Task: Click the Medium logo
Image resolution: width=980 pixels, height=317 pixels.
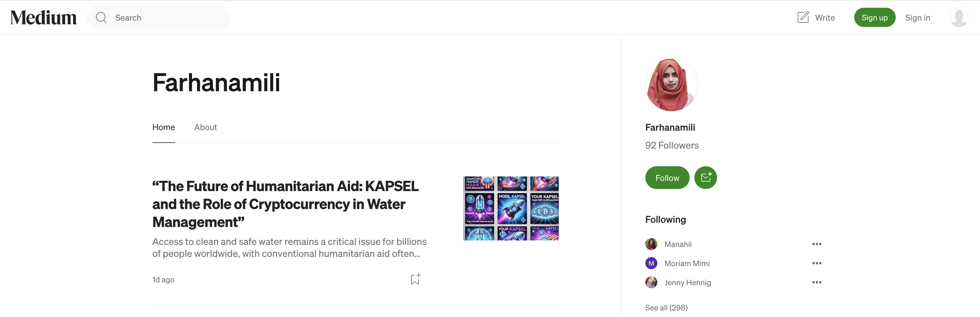Action: coord(43,18)
